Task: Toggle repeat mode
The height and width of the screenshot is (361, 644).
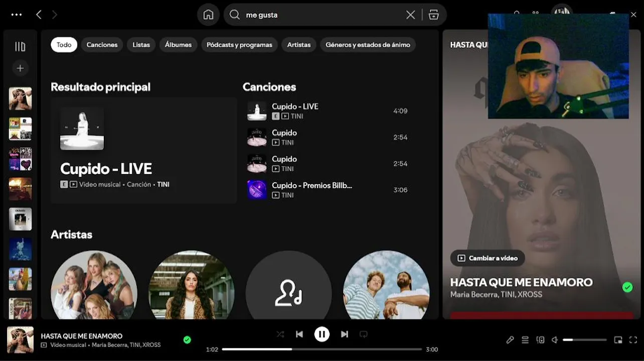Action: [x=364, y=334]
